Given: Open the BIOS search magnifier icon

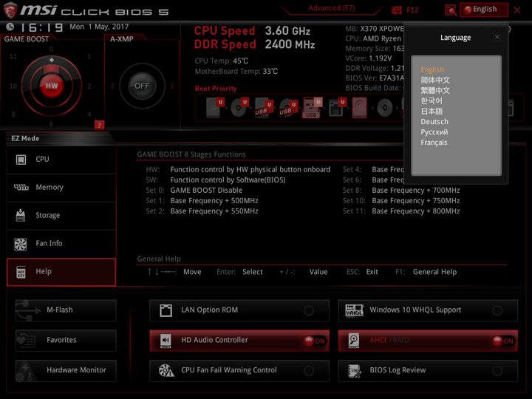Looking at the screenshot, I should pos(451,10).
